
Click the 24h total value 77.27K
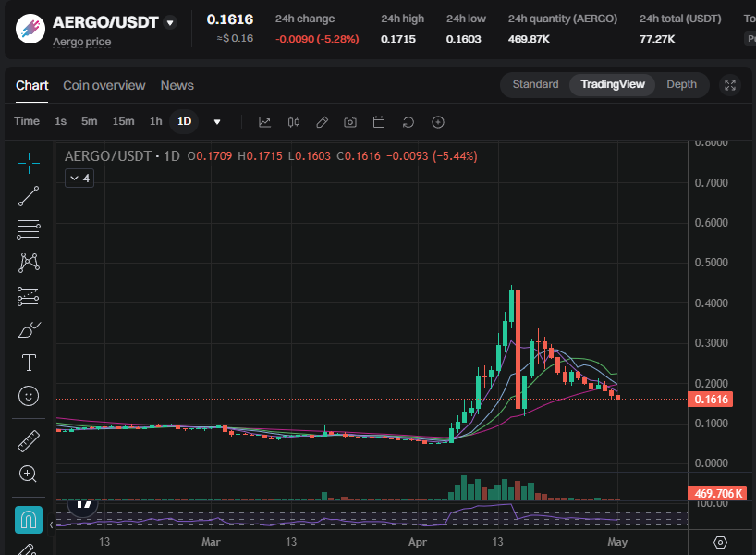pyautogui.click(x=657, y=39)
